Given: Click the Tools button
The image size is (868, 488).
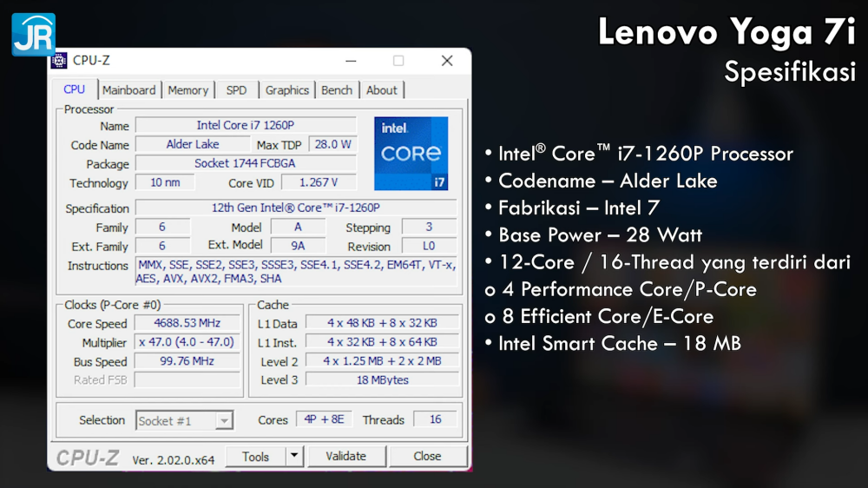Looking at the screenshot, I should tap(256, 457).
